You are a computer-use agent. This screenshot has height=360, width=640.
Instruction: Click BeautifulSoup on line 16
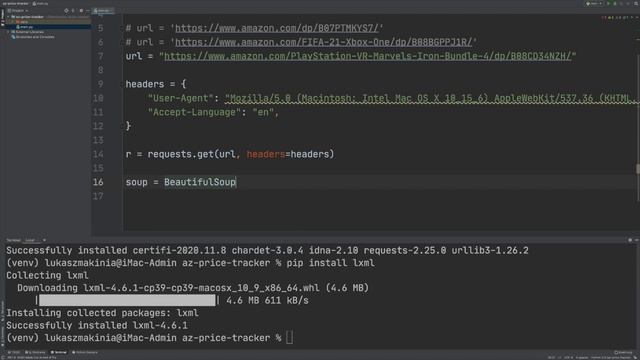[x=200, y=182]
